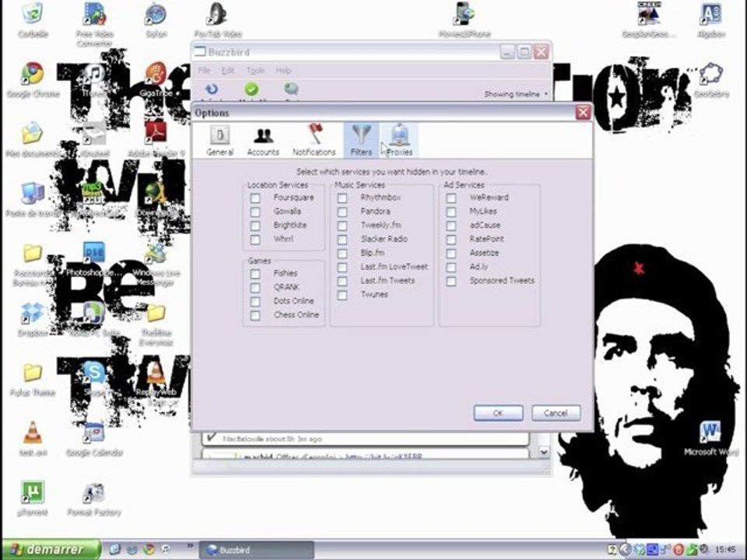Toggle the RatePoint checkbox
The image size is (747, 560).
click(451, 239)
